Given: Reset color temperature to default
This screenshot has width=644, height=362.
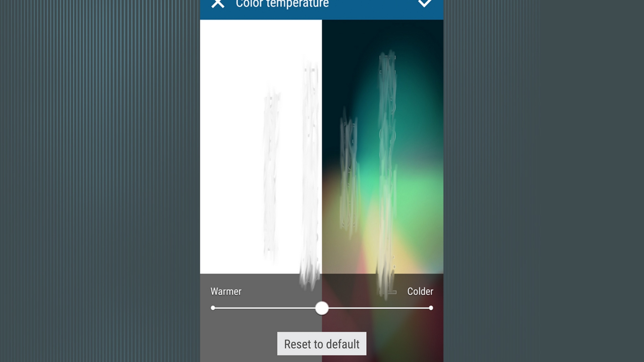Looking at the screenshot, I should click(x=322, y=344).
